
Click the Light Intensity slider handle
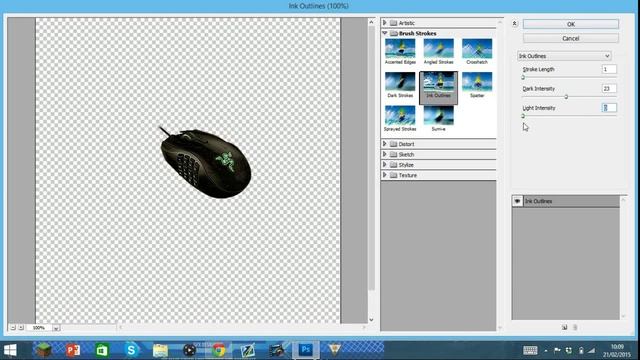tap(523, 116)
